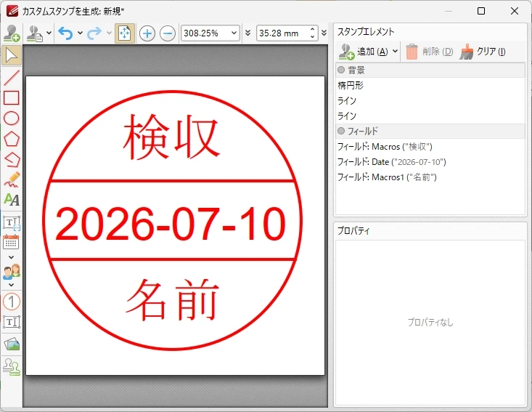
Task: Expand overflow chevron after size field
Action: click(x=324, y=33)
